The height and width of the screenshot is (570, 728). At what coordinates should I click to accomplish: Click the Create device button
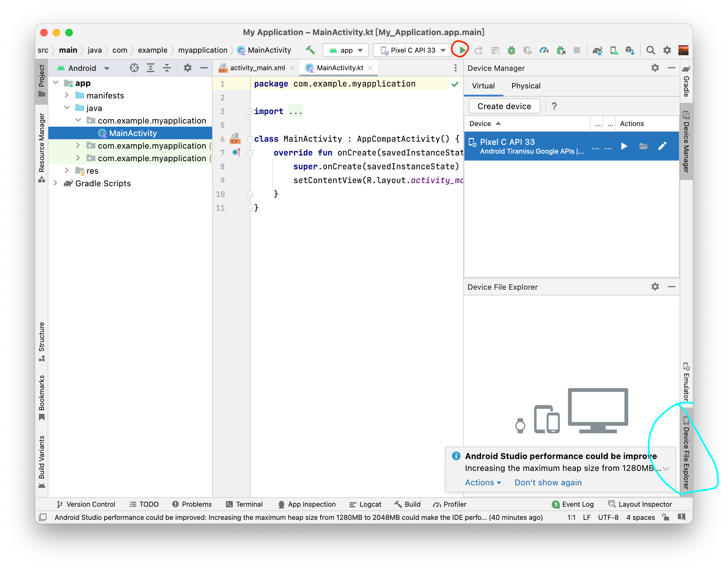pos(504,106)
